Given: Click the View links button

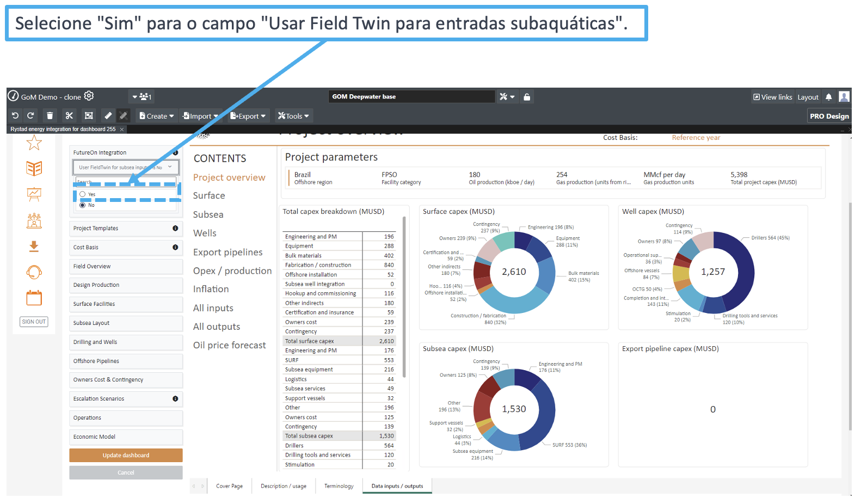Looking at the screenshot, I should [x=773, y=97].
